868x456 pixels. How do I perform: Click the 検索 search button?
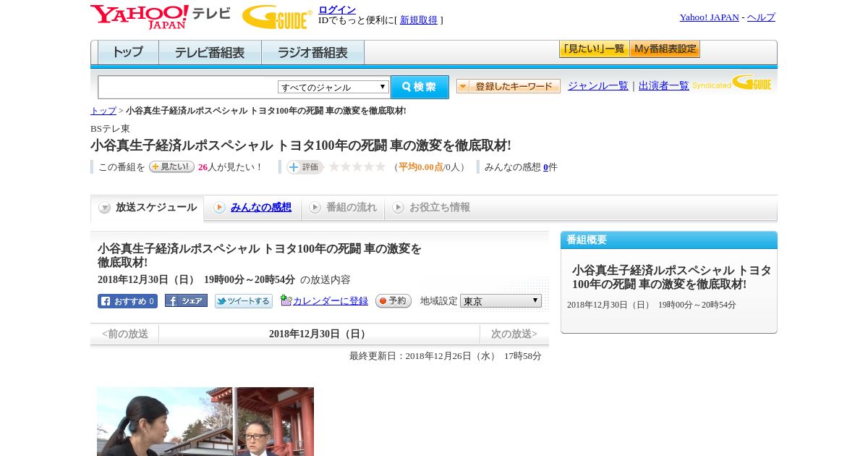(420, 87)
